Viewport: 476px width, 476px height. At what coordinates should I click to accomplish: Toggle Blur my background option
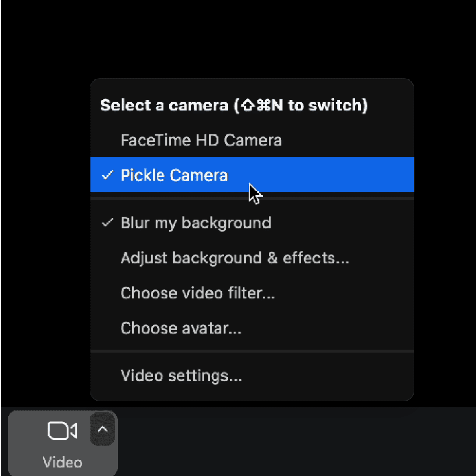(252, 223)
